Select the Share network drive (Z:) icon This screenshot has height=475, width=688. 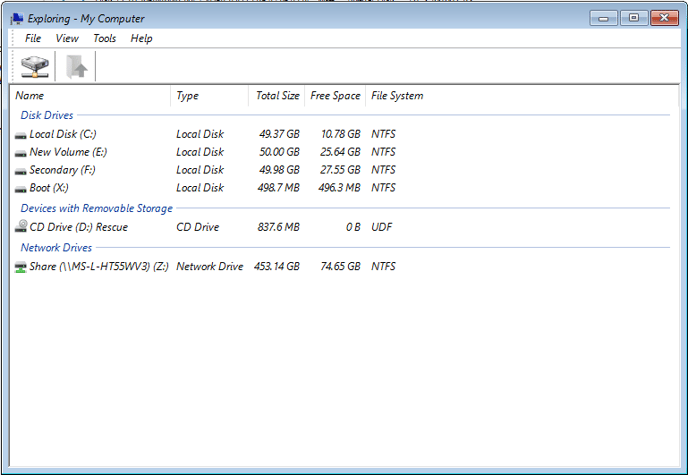[x=21, y=267]
